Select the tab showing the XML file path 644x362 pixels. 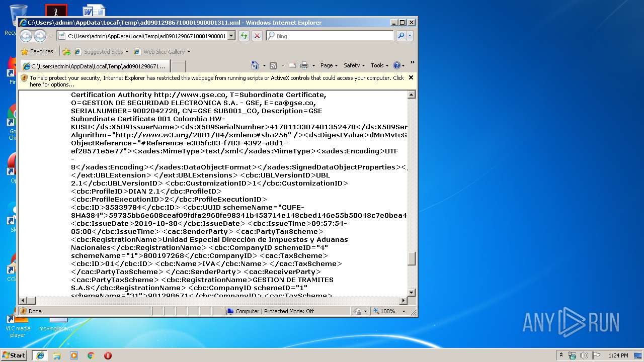(x=95, y=66)
